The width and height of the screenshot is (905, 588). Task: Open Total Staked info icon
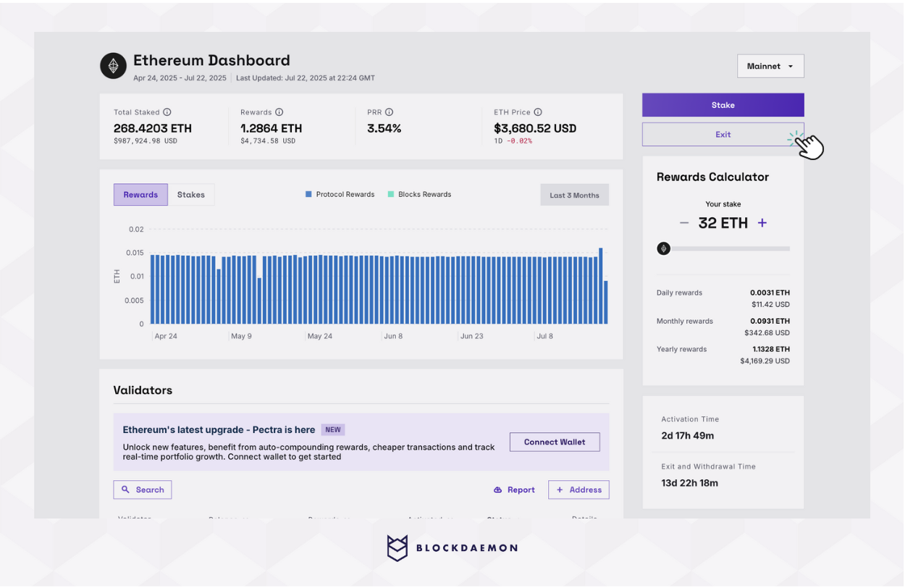[167, 112]
